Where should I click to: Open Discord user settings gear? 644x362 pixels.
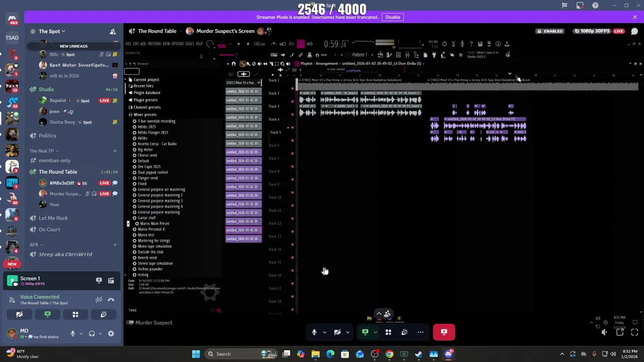(111, 333)
